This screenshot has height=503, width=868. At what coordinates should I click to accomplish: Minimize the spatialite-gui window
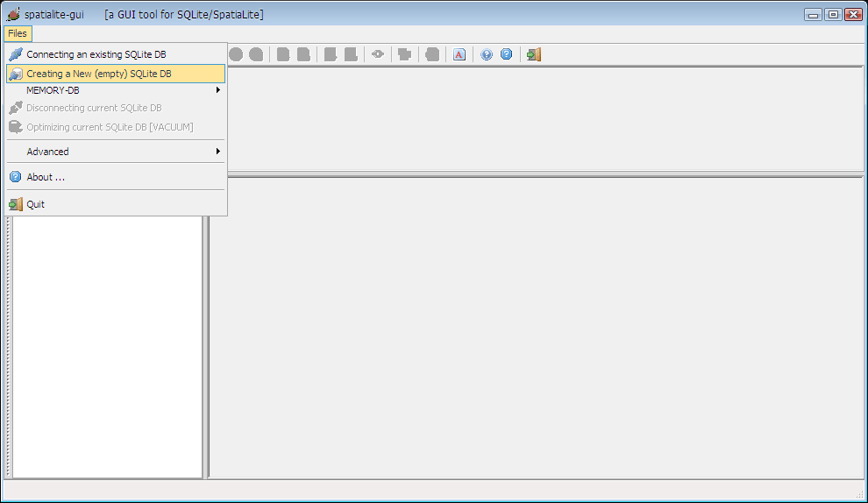coord(813,14)
